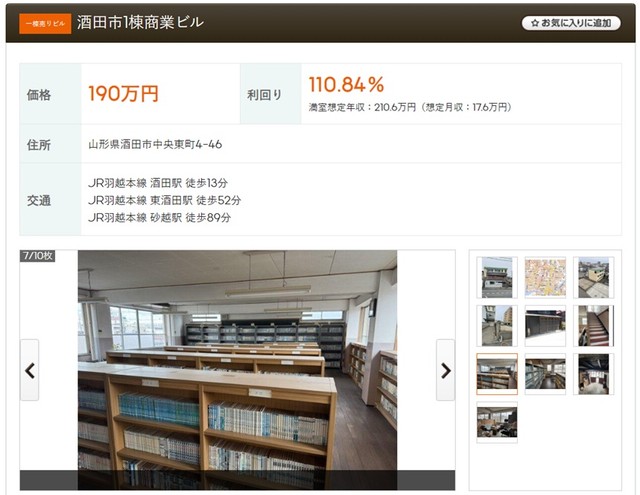Go to previous photo with left arrow
This screenshot has height=495, width=640.
(x=30, y=370)
